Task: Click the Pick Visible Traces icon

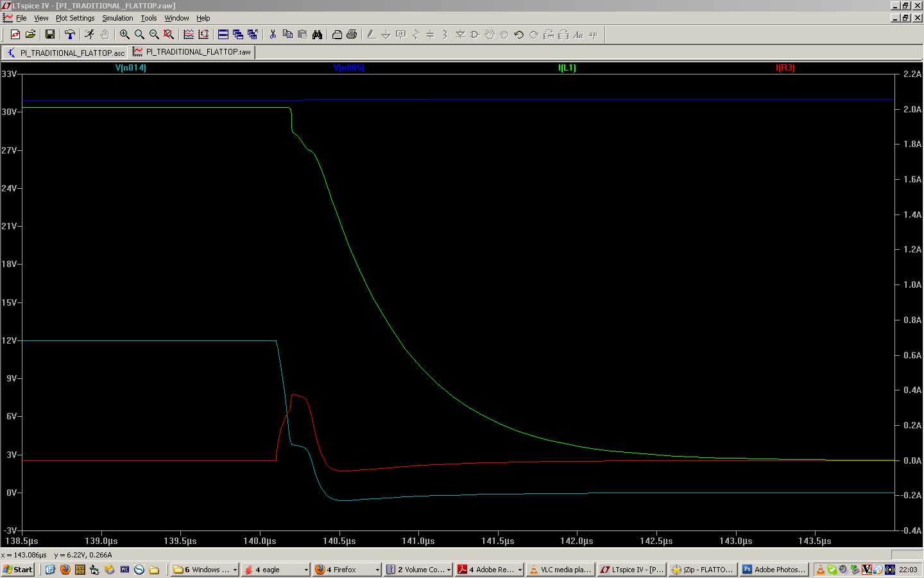Action: 189,35
